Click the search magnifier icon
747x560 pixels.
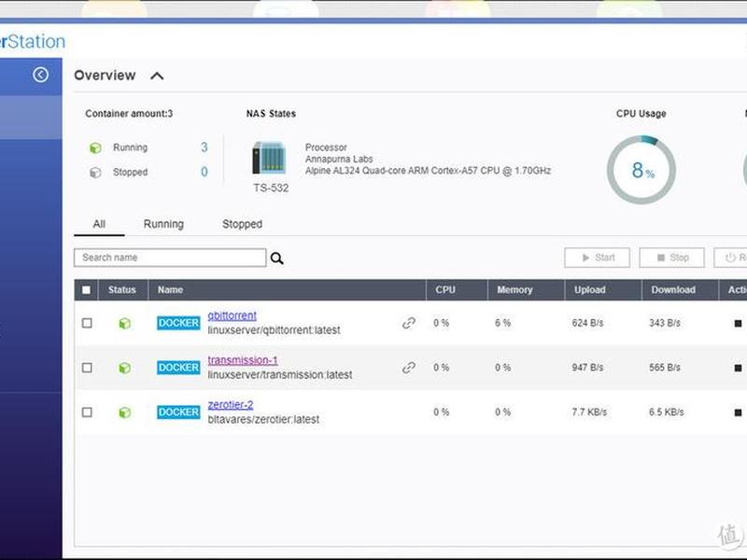(x=276, y=259)
